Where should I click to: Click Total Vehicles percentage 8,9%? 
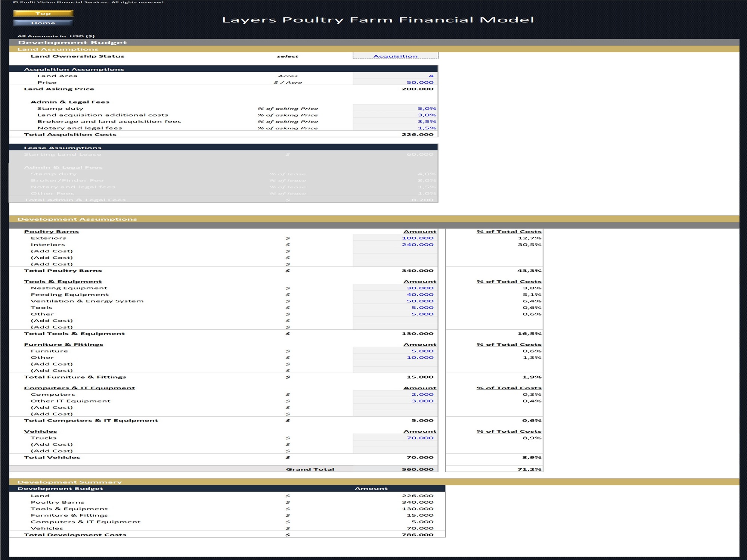532,457
